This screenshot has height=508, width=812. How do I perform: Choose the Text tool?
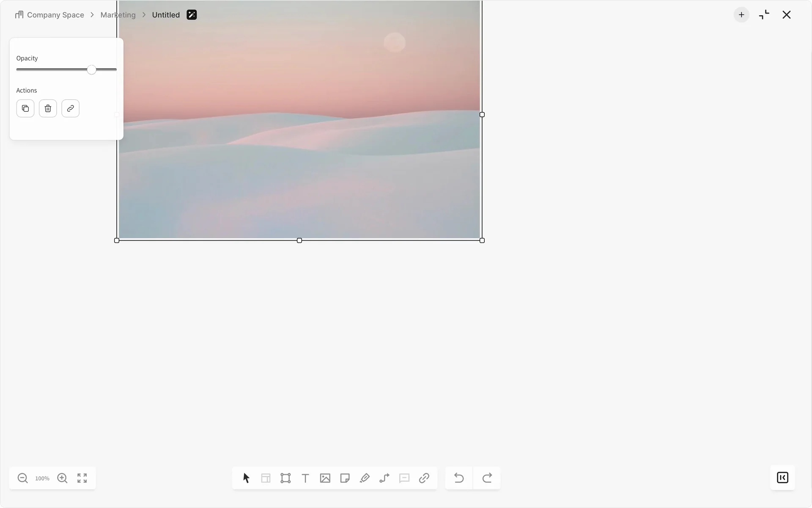tap(305, 478)
